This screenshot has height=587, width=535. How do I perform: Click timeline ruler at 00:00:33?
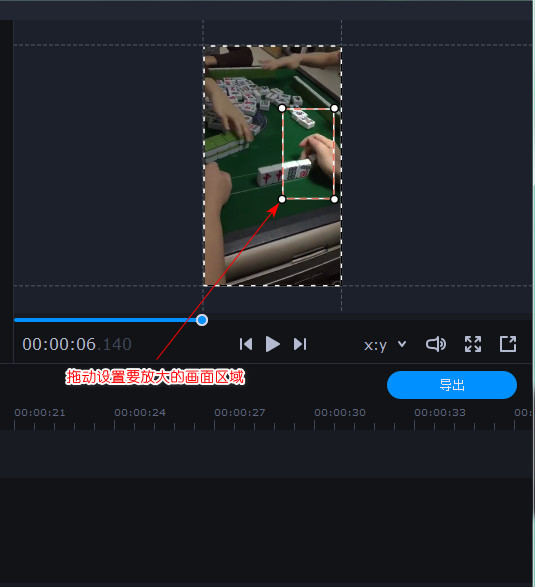pyautogui.click(x=440, y=413)
